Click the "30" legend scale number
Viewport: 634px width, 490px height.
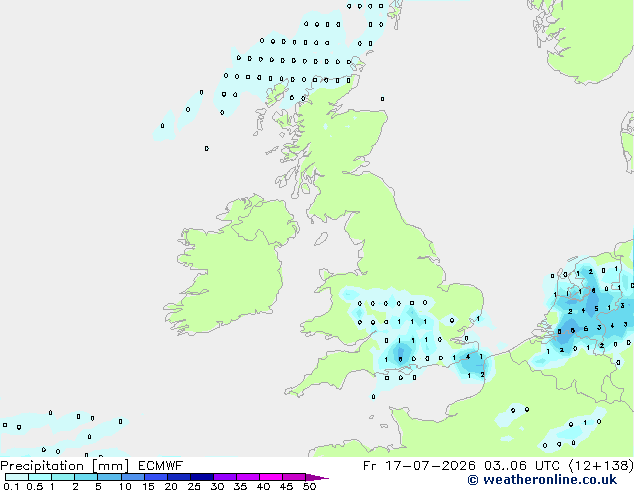click(217, 486)
